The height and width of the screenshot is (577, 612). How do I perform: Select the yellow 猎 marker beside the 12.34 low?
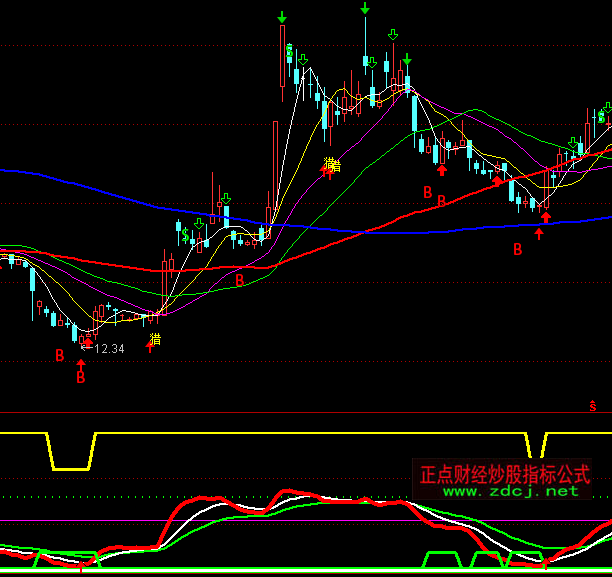155,339
